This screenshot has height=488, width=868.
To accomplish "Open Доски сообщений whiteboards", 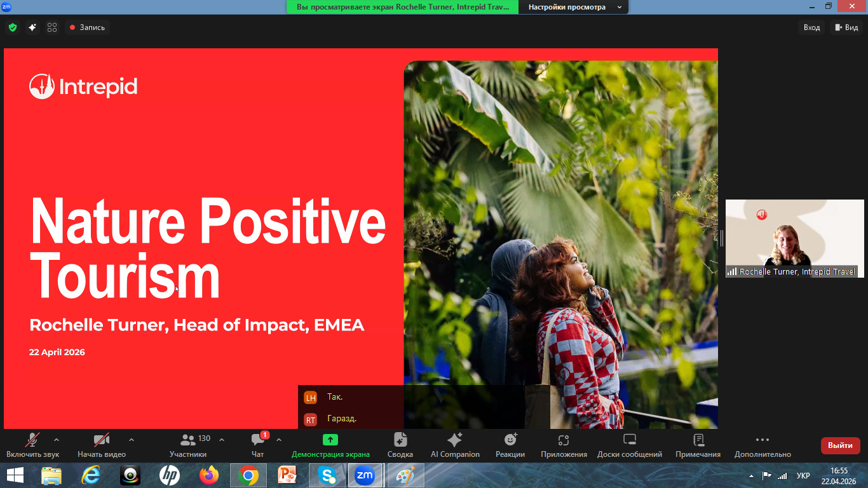I will click(629, 445).
